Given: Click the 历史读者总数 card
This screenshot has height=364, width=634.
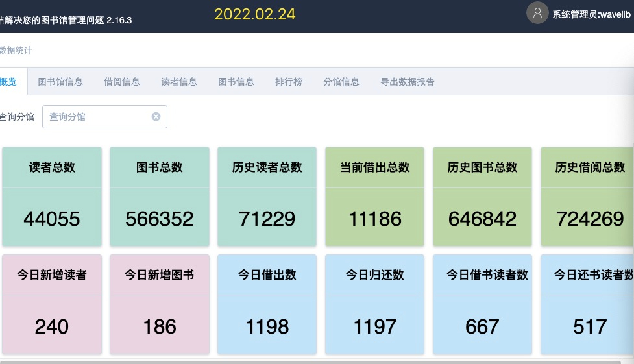Looking at the screenshot, I should click(267, 197).
